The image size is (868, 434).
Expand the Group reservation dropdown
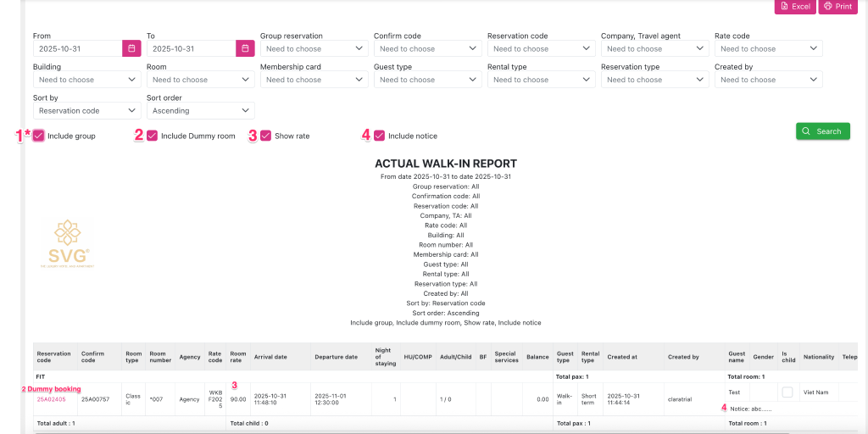(x=313, y=48)
